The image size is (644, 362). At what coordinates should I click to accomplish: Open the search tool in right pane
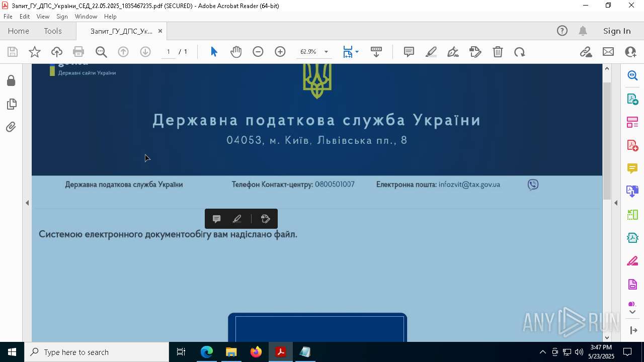632,75
